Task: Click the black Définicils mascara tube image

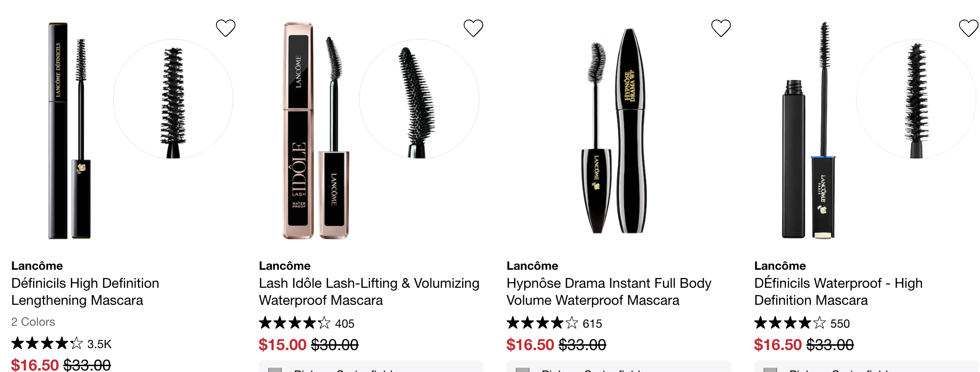Action: (x=69, y=130)
